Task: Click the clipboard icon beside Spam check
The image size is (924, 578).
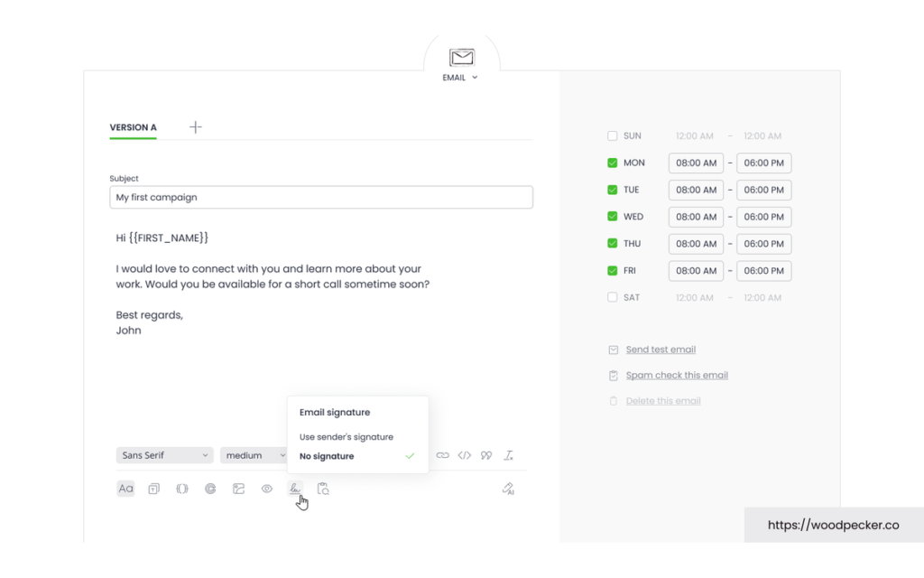Action: pyautogui.click(x=614, y=375)
